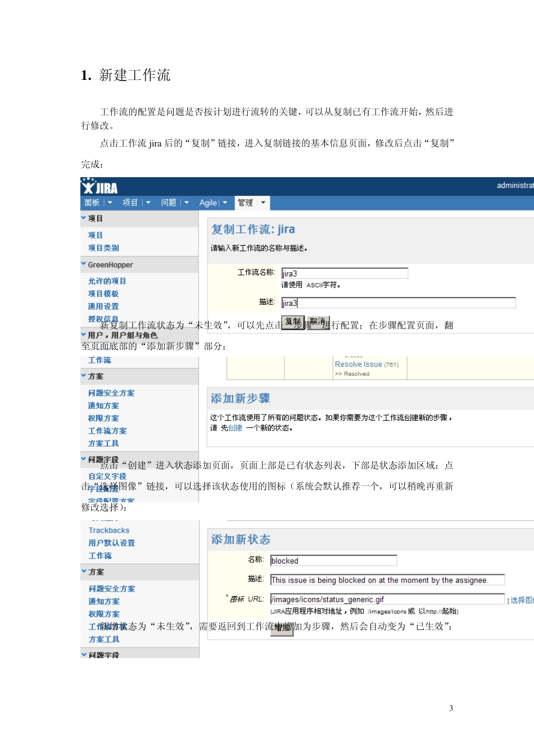Open the 项目 top menu

click(130, 202)
